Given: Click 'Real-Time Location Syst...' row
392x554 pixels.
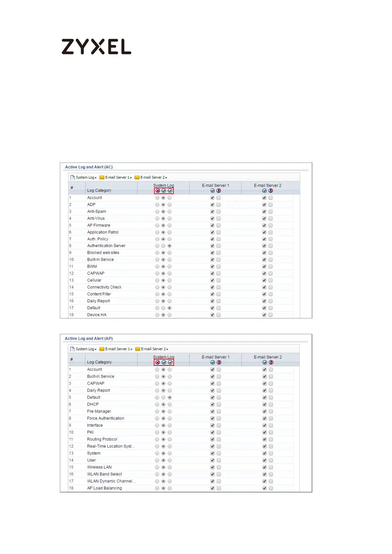Looking at the screenshot, I should 181,446.
